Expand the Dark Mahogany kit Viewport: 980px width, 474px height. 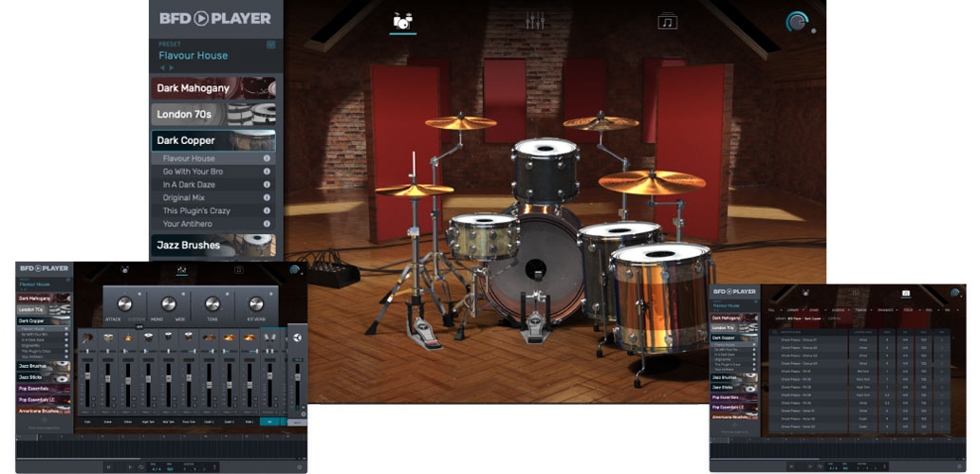coord(213,88)
